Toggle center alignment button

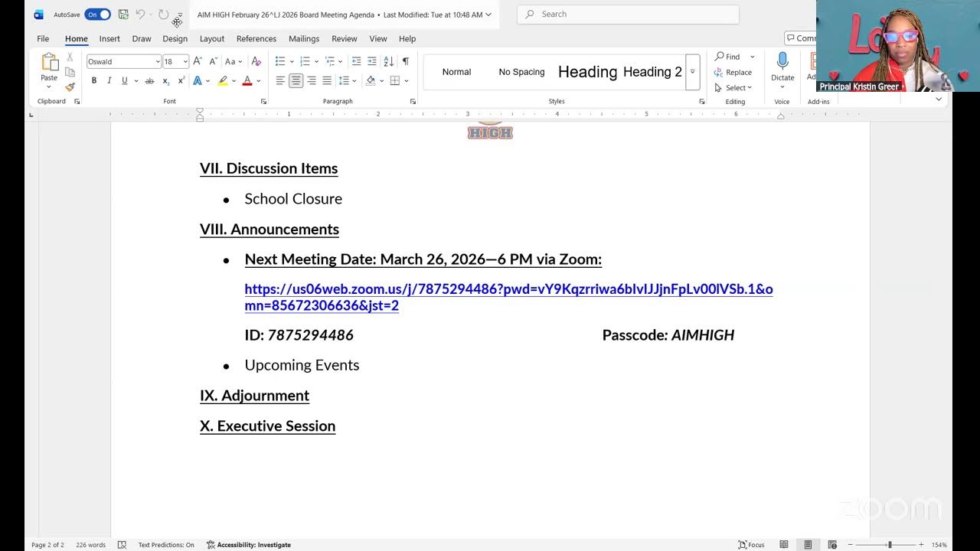pos(296,80)
